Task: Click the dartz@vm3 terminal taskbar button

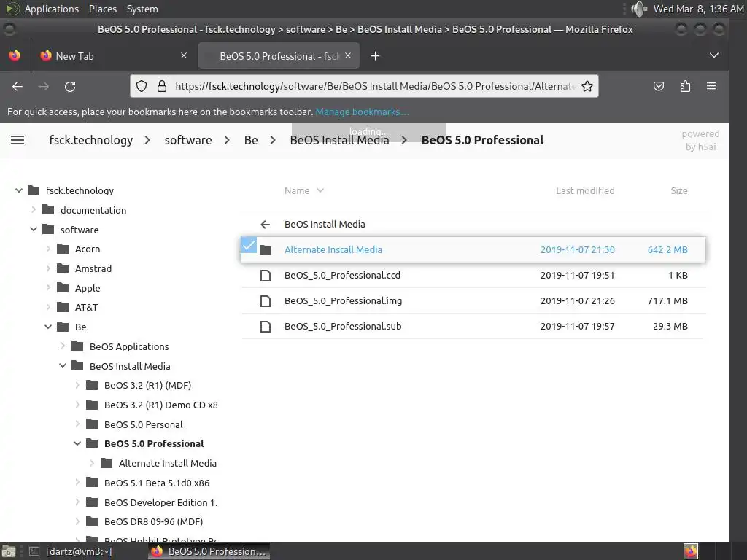Action: tap(71, 551)
